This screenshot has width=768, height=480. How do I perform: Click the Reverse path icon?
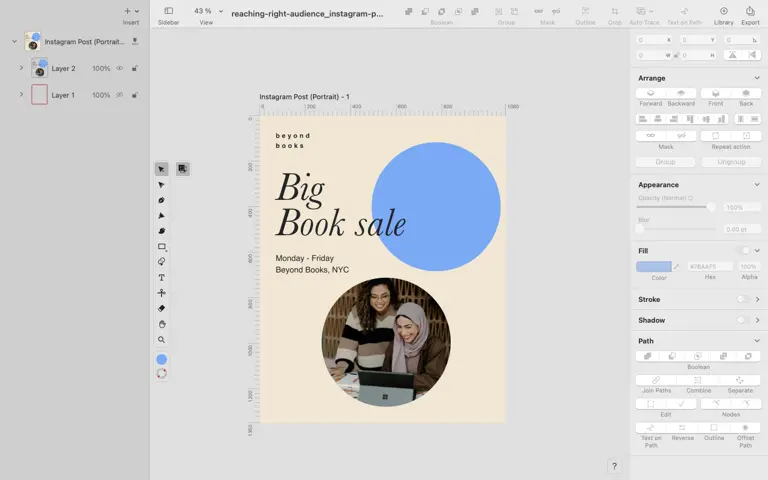click(x=682, y=428)
